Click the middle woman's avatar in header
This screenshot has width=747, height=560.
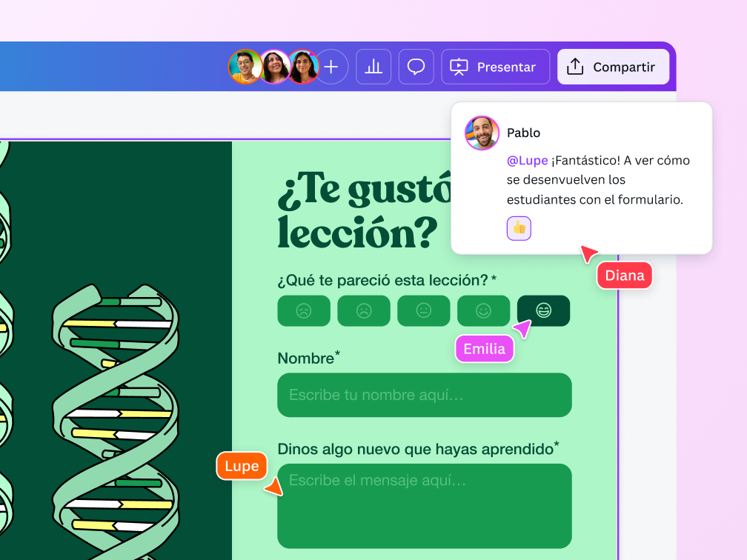coord(274,67)
